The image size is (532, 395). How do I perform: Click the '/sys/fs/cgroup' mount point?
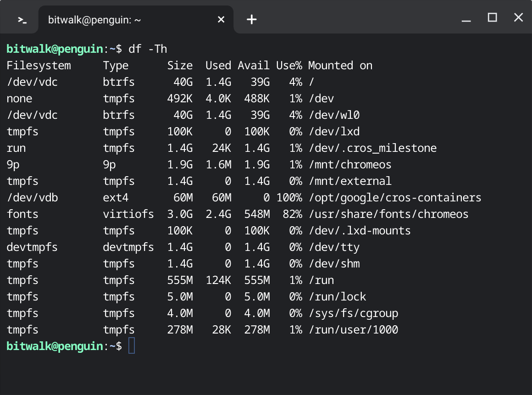[353, 313]
